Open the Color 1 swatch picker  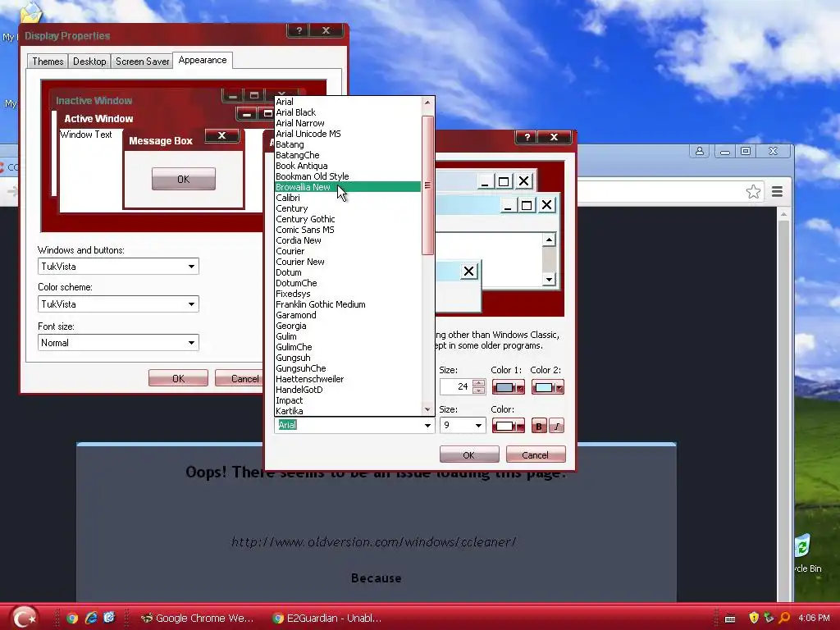pos(509,387)
